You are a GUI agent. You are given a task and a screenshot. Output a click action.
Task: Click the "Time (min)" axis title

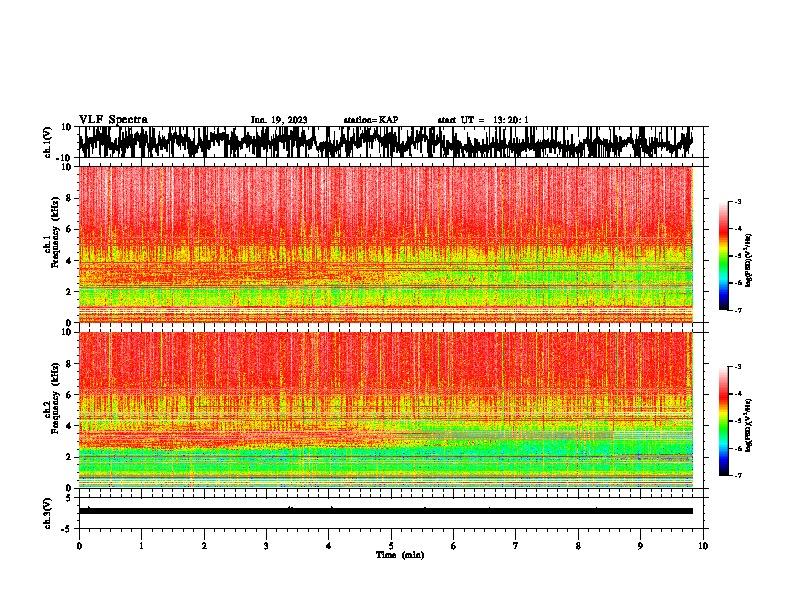[400, 555]
